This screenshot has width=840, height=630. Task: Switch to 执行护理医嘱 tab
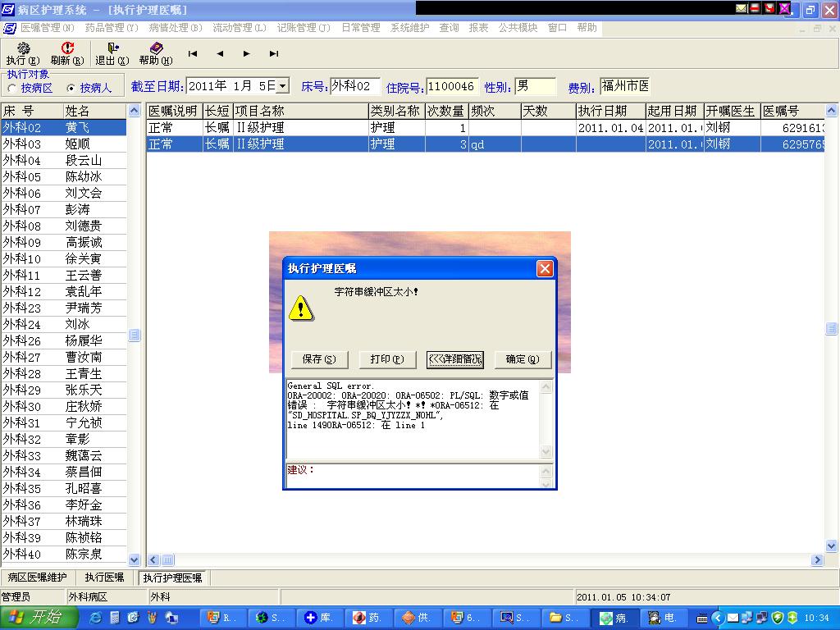tap(172, 577)
